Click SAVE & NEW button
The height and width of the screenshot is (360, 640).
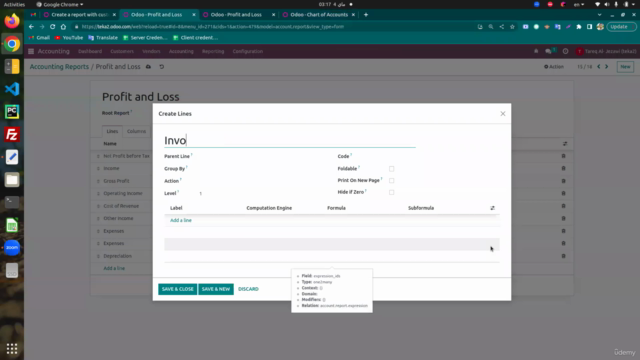coord(216,289)
